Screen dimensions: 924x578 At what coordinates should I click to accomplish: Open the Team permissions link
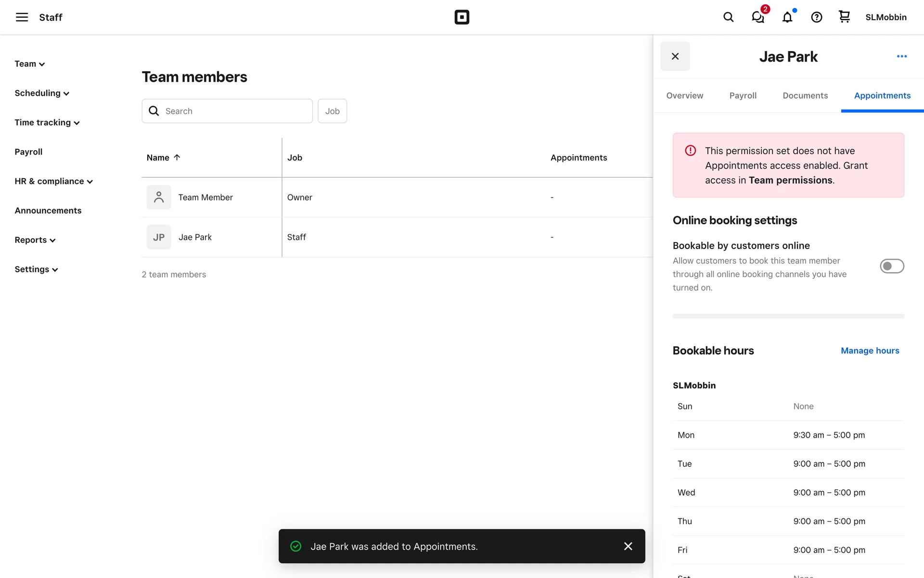pyautogui.click(x=790, y=180)
